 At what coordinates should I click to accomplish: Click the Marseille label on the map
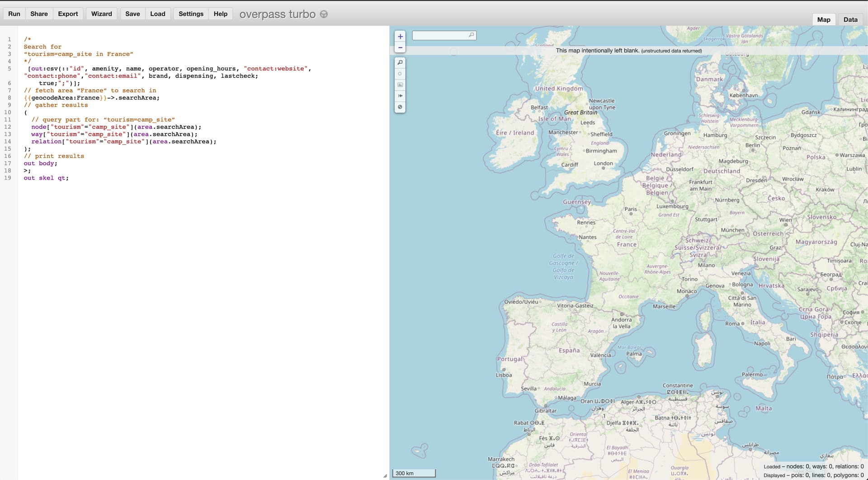click(x=664, y=306)
